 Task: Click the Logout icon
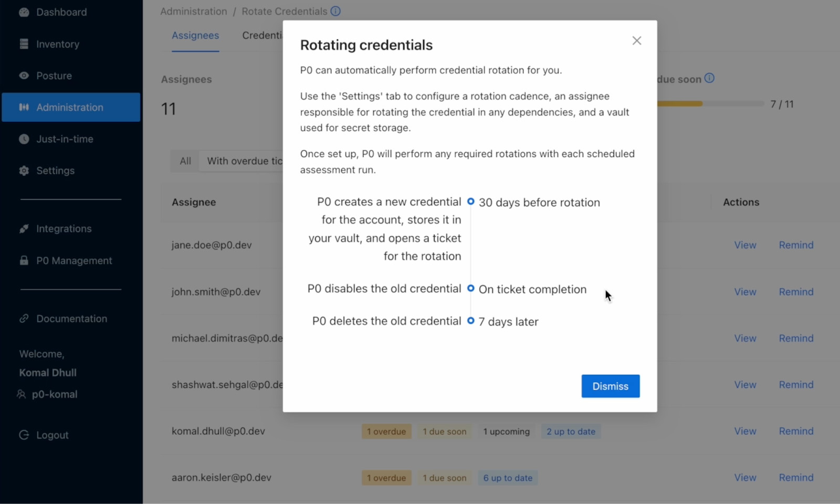pyautogui.click(x=24, y=435)
